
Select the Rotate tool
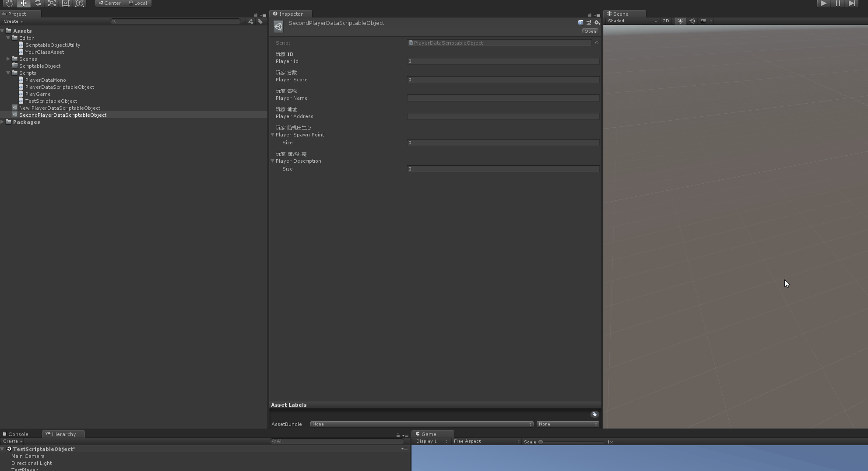(38, 3)
